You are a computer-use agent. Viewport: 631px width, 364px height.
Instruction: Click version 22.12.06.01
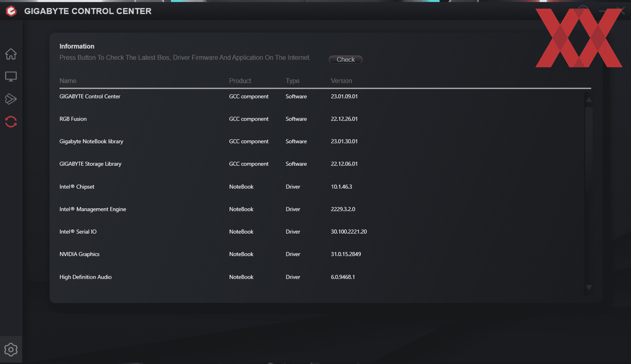tap(344, 164)
